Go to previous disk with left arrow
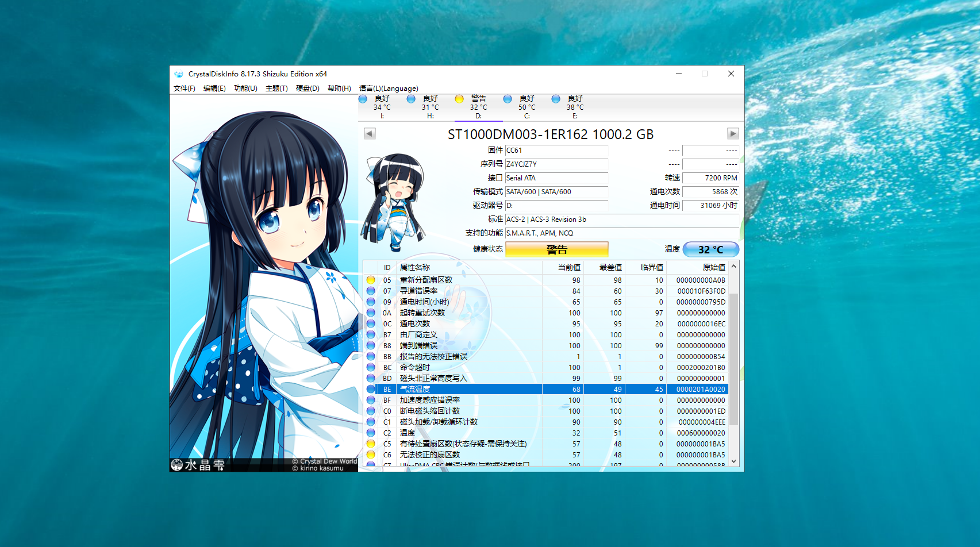The image size is (980, 547). pos(370,134)
